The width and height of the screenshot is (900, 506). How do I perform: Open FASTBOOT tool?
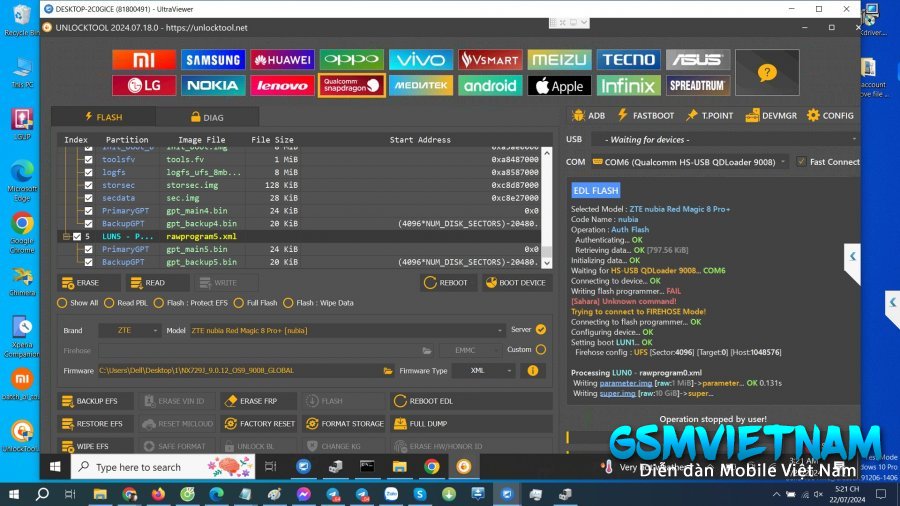coord(645,115)
